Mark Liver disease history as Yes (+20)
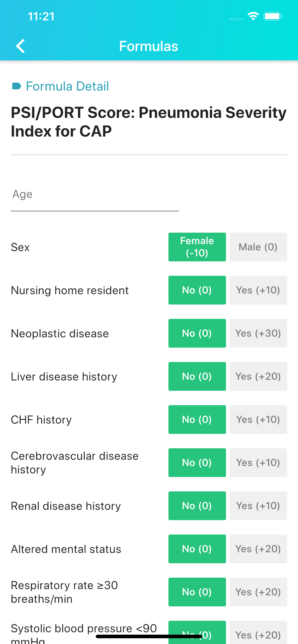 tap(258, 376)
